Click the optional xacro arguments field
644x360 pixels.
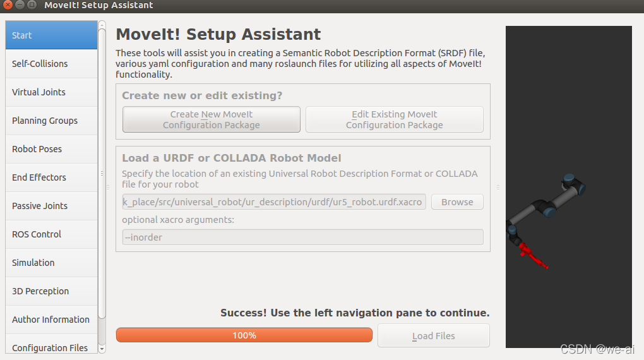pos(302,237)
